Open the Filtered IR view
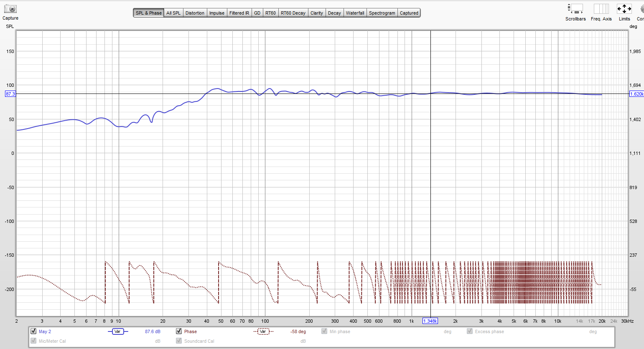 pyautogui.click(x=239, y=13)
